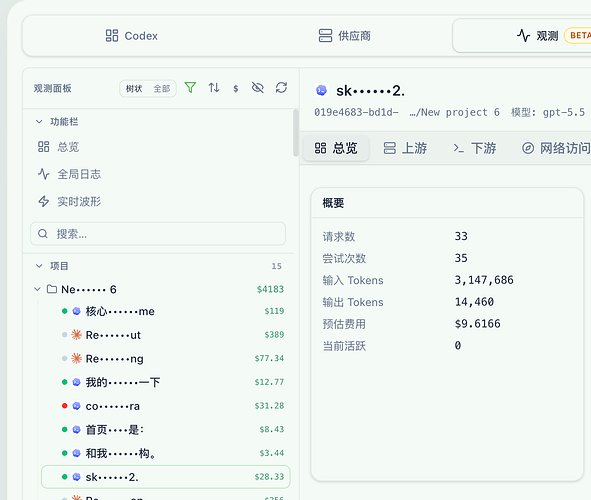Screen dimensions: 591x500
Task: Open the 供应商 top navigation tab
Action: coord(344,36)
